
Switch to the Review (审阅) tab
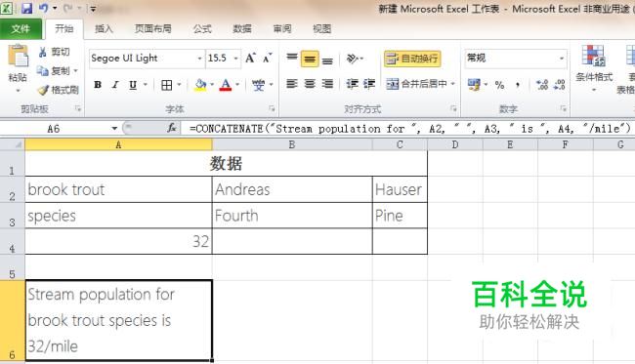(282, 28)
